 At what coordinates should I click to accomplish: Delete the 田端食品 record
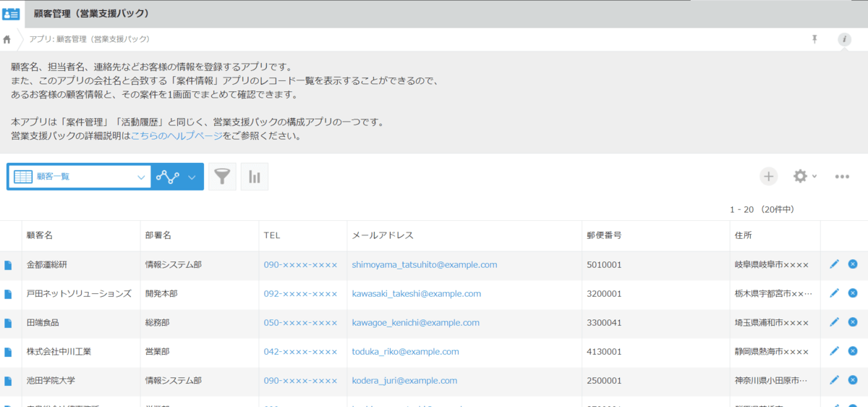point(853,322)
